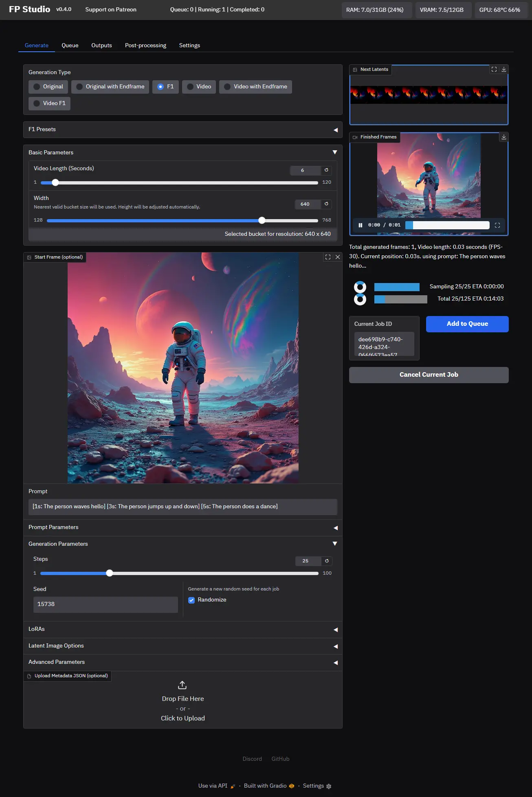
Task: Choose Video with Endframe generation type
Action: point(255,87)
